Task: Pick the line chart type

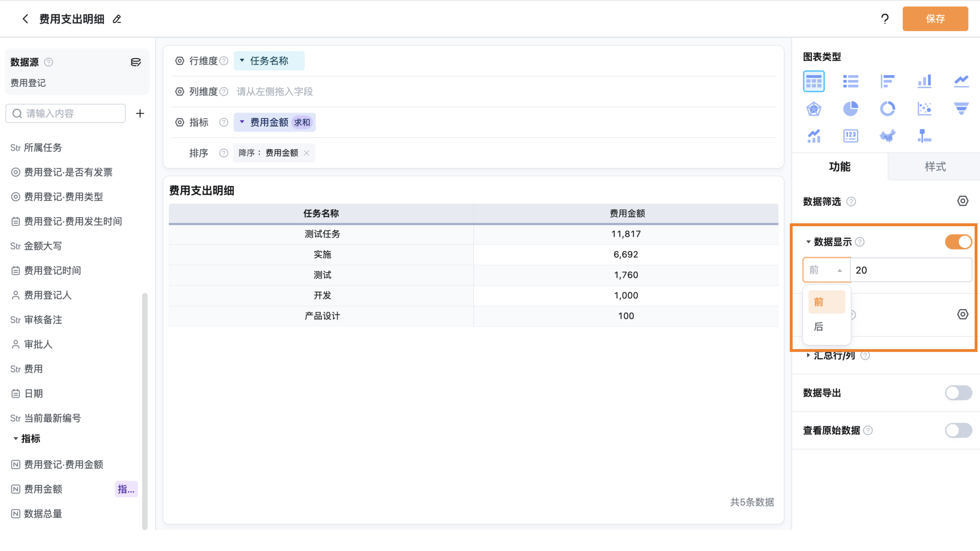Action: (961, 81)
